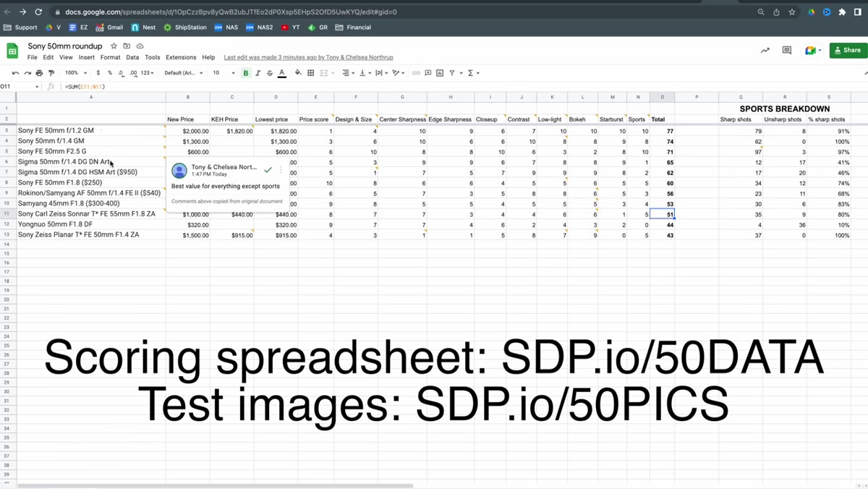
Task: Open the text color picker
Action: 282,73
